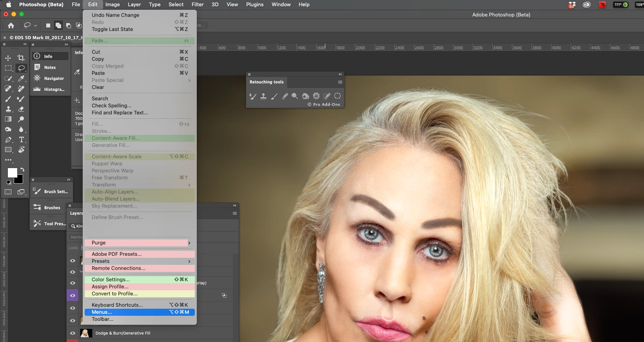Select the Brush tool in toolbox

click(x=8, y=99)
